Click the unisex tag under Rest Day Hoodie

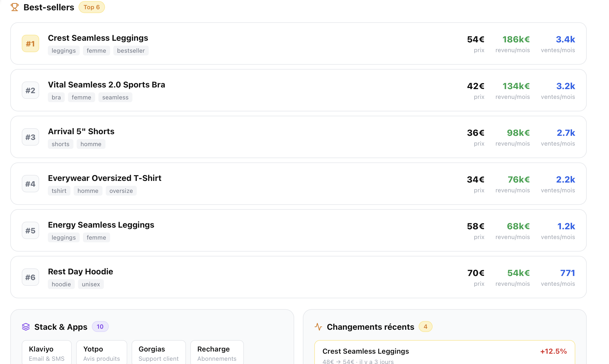click(x=91, y=284)
